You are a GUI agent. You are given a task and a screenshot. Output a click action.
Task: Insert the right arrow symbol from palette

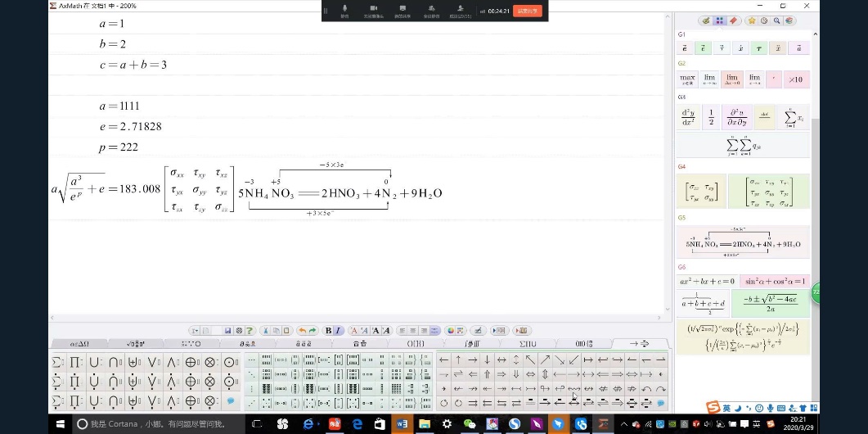pyautogui.click(x=472, y=360)
